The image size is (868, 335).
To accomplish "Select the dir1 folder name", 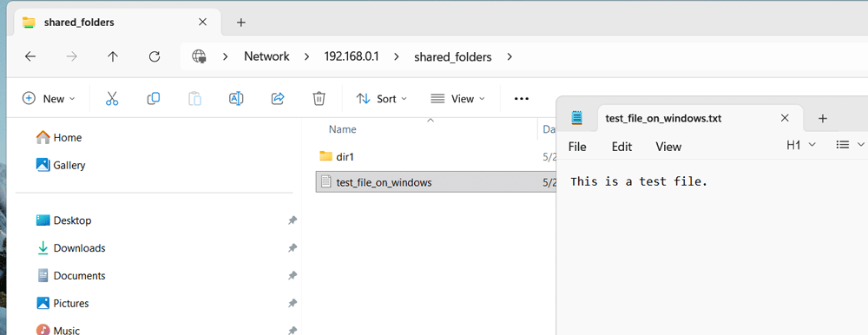I will point(345,157).
